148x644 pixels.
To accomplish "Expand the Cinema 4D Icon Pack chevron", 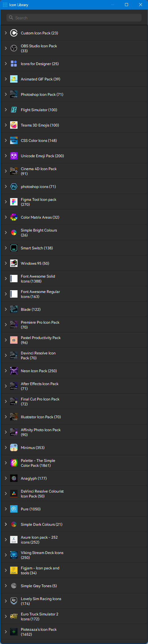I will point(6,171).
